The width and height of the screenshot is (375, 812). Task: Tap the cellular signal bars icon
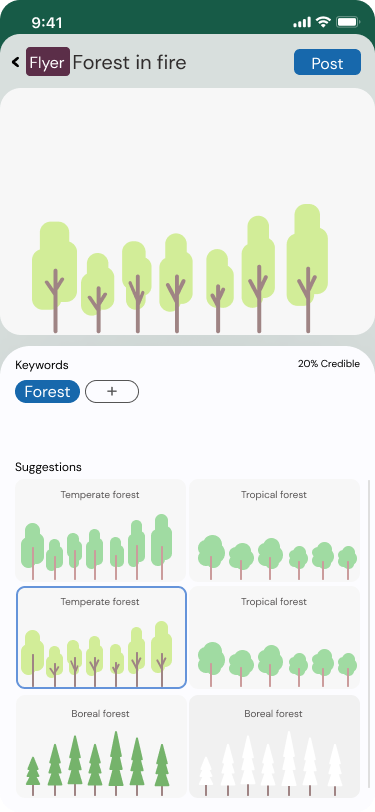[x=302, y=22]
